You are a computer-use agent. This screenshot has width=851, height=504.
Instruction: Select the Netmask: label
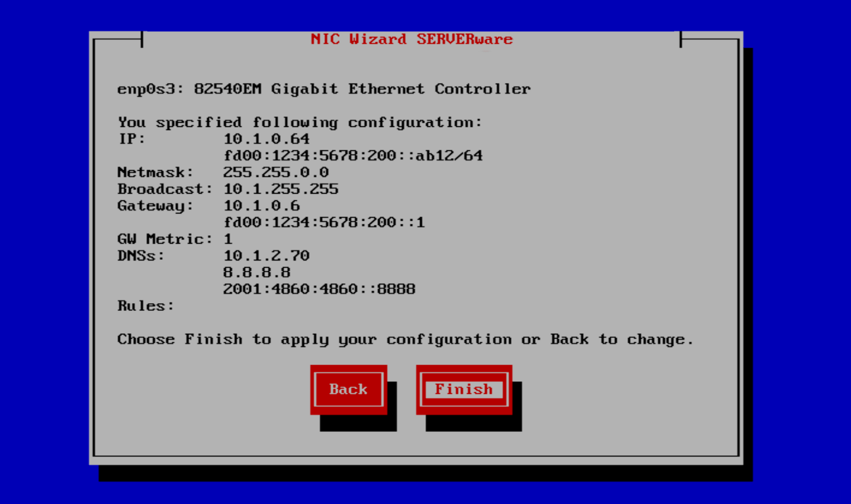pyautogui.click(x=155, y=173)
